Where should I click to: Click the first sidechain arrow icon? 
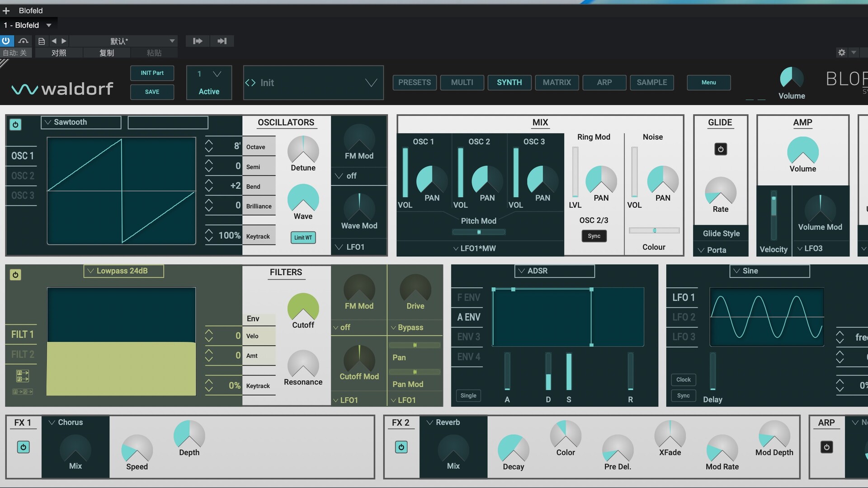198,41
